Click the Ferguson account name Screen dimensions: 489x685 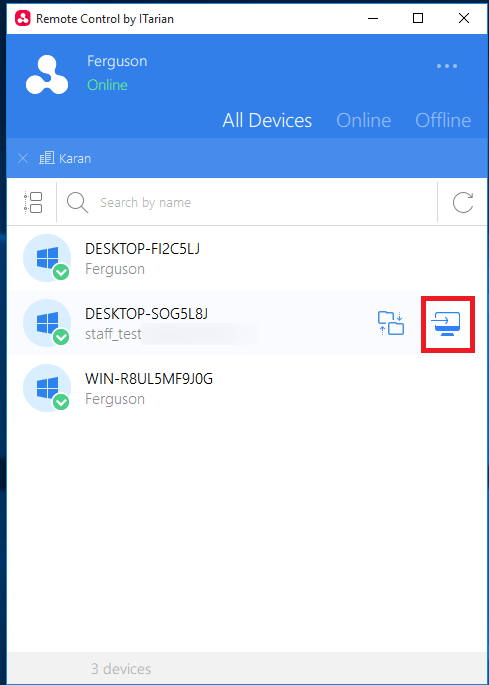117,61
